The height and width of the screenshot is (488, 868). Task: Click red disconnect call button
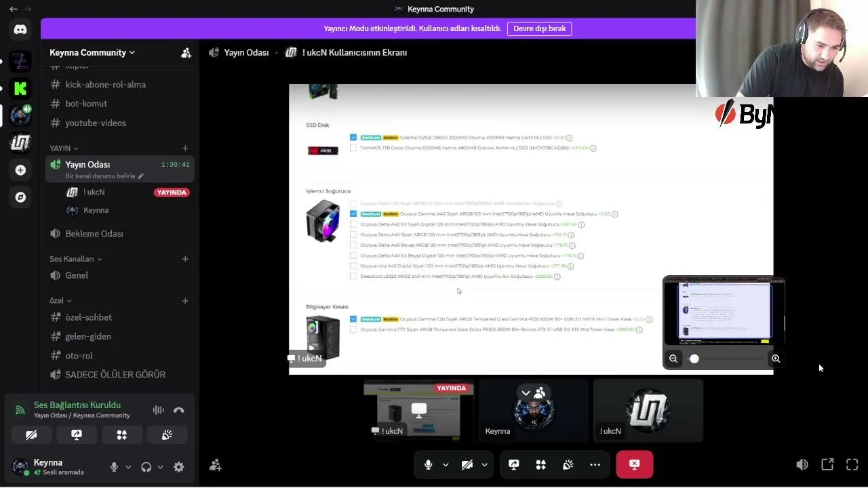pyautogui.click(x=635, y=465)
